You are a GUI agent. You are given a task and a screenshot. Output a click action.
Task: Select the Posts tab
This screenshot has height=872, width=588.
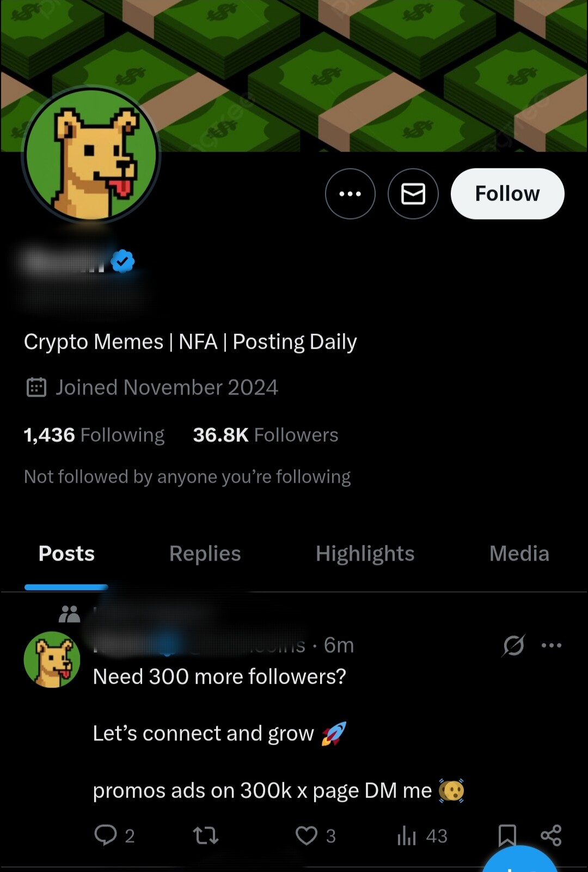coord(66,553)
